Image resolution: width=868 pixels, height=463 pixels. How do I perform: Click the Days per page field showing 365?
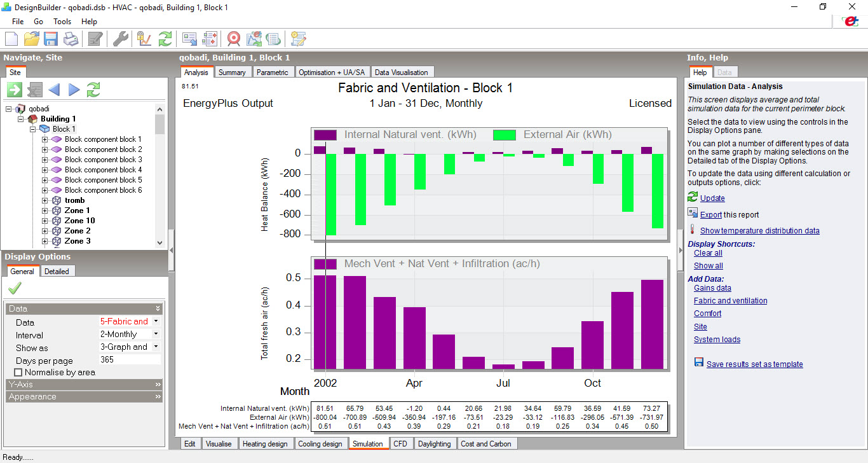[x=130, y=360]
